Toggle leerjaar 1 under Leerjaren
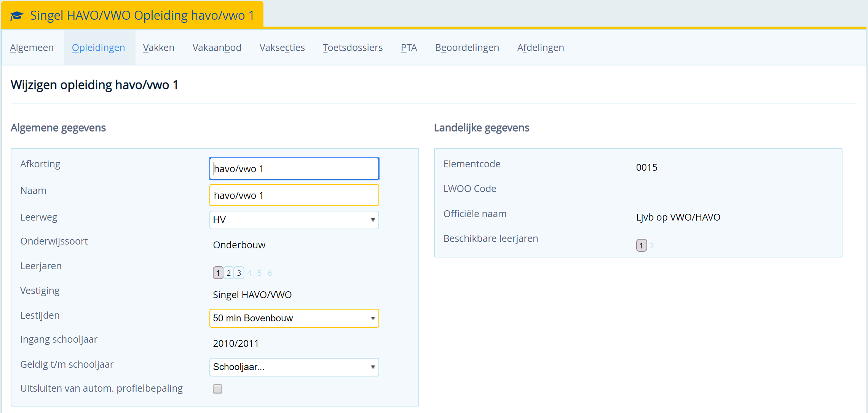The image size is (868, 413). (x=218, y=273)
